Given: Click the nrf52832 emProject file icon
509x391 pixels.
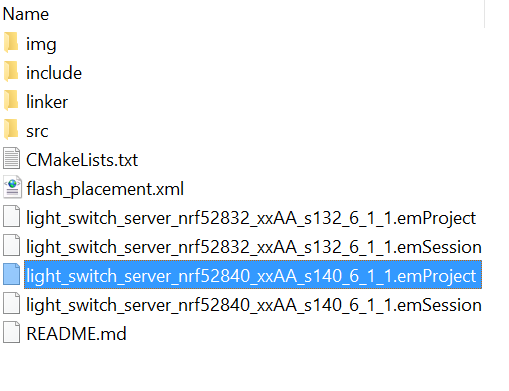Looking at the screenshot, I should (x=12, y=216).
